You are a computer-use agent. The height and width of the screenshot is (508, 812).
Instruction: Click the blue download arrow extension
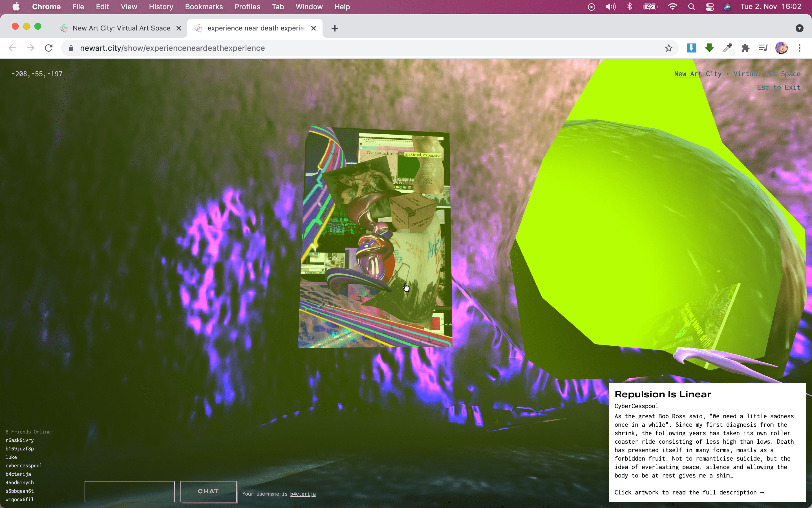[691, 48]
